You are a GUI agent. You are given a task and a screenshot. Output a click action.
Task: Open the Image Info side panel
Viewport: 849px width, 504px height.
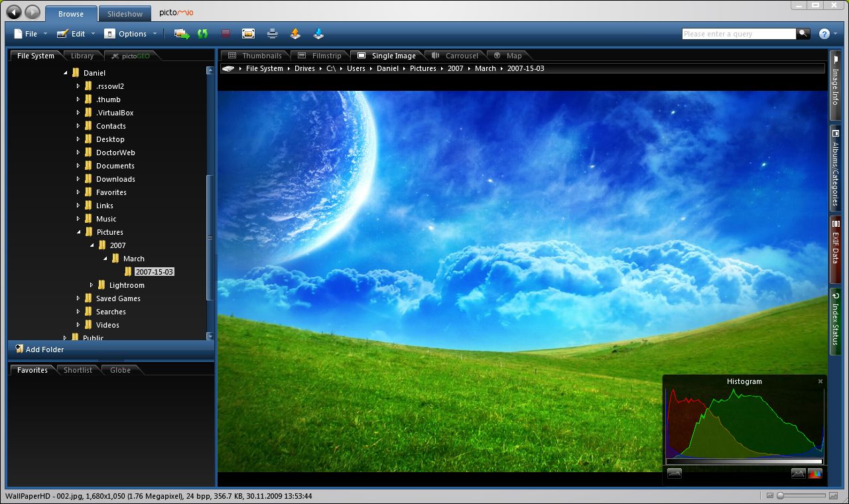835,86
